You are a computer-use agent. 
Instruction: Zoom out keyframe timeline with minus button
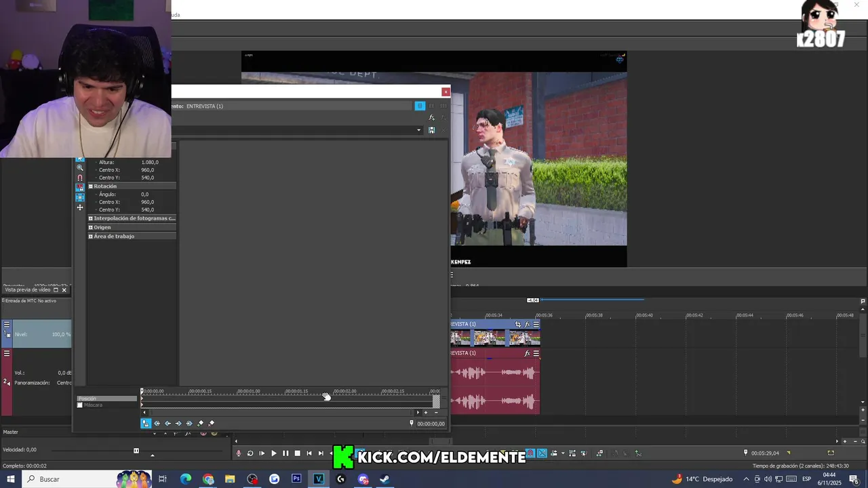(x=436, y=413)
